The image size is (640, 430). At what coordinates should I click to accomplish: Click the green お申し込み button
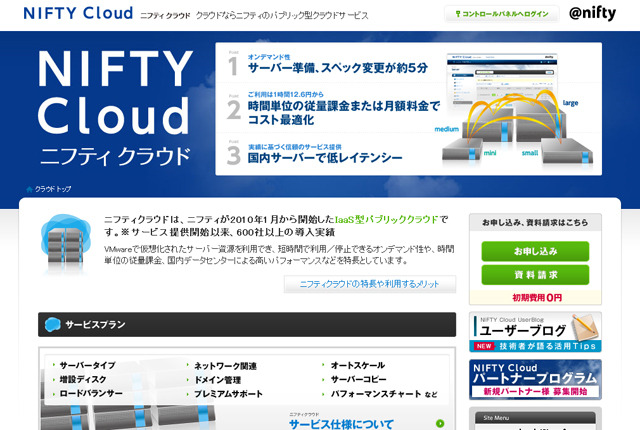[535, 251]
